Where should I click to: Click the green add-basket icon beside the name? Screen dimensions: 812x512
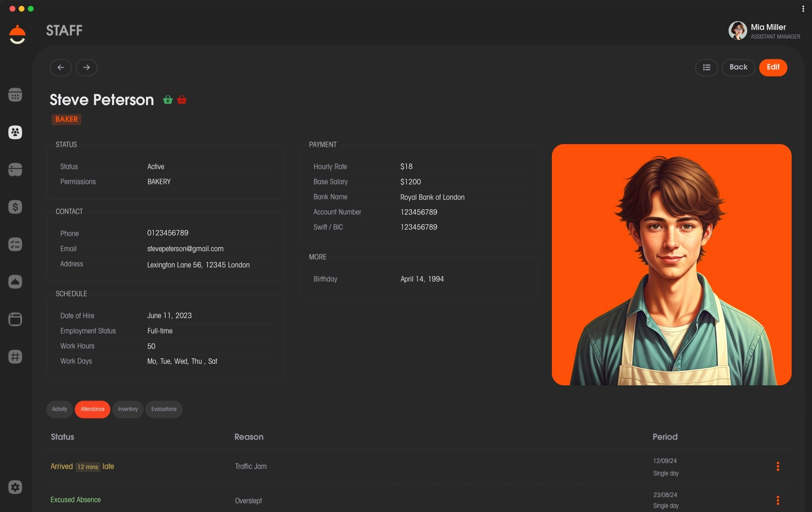(168, 100)
